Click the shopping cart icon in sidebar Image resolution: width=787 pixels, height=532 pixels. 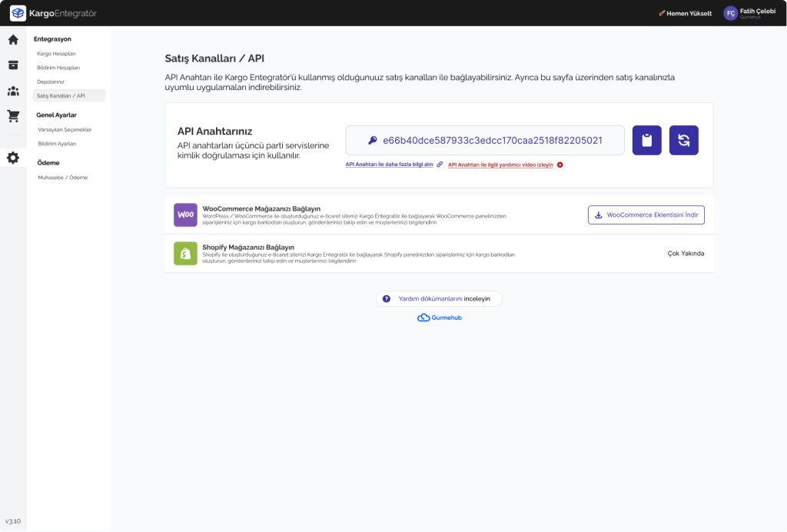pyautogui.click(x=13, y=117)
